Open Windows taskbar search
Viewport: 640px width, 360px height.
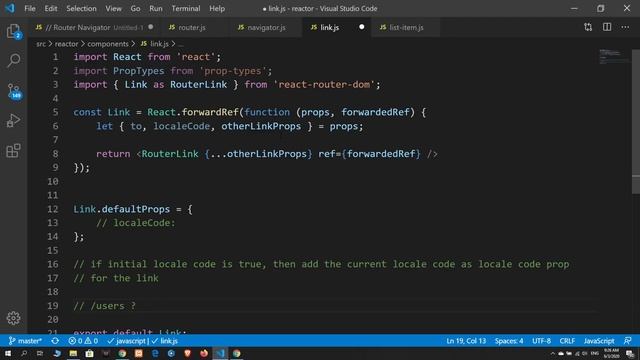(24, 353)
